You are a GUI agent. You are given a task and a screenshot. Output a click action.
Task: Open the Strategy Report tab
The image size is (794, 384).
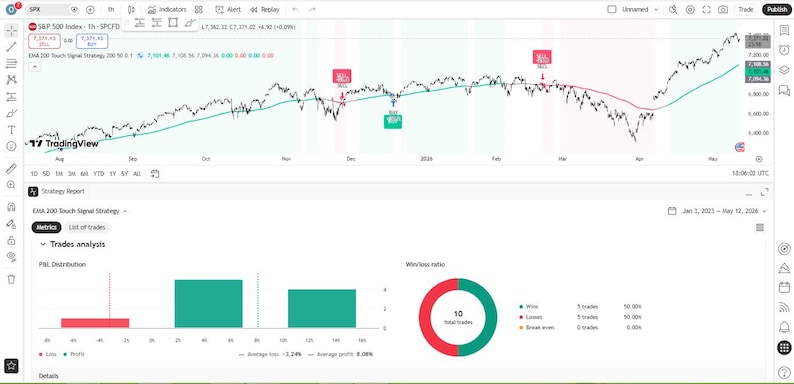(x=57, y=191)
